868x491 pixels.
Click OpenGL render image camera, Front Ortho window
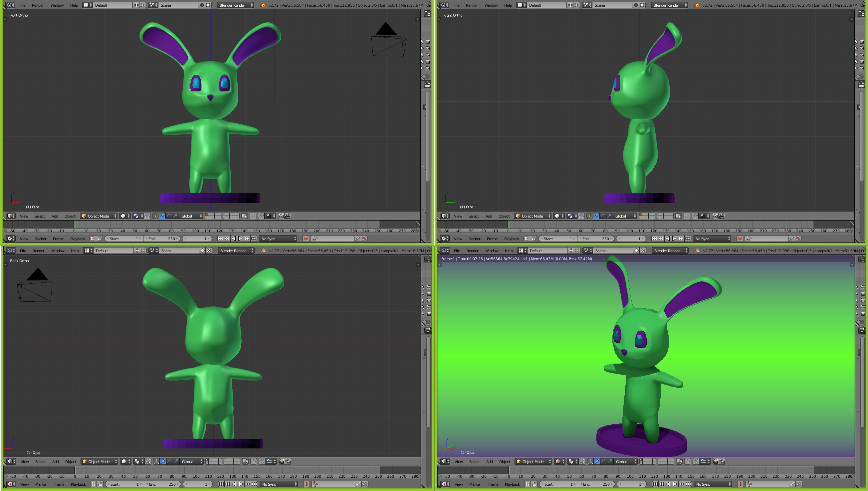coord(281,216)
